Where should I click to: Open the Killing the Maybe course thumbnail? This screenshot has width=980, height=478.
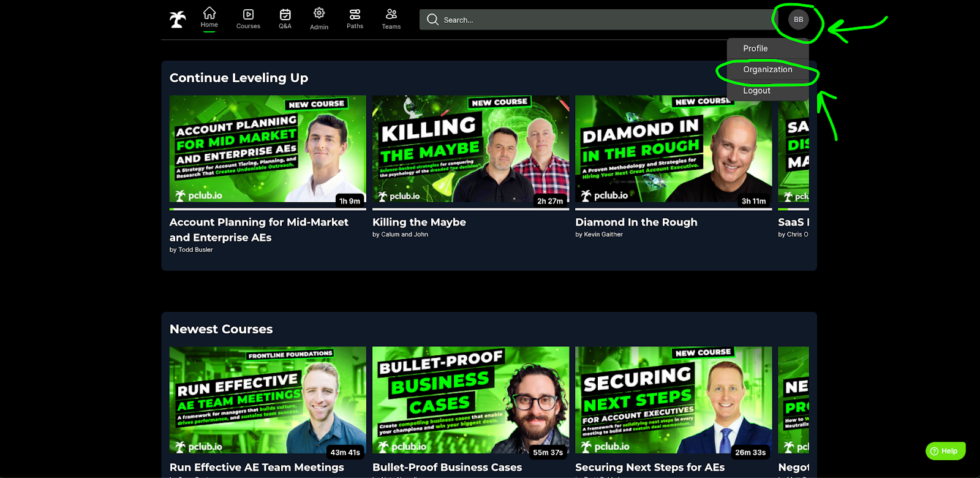click(470, 149)
